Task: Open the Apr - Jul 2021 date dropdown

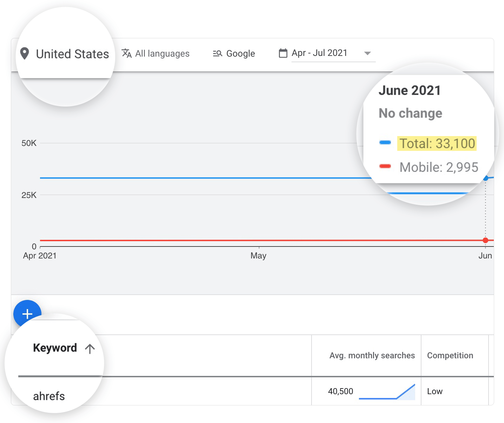Action: [x=367, y=53]
